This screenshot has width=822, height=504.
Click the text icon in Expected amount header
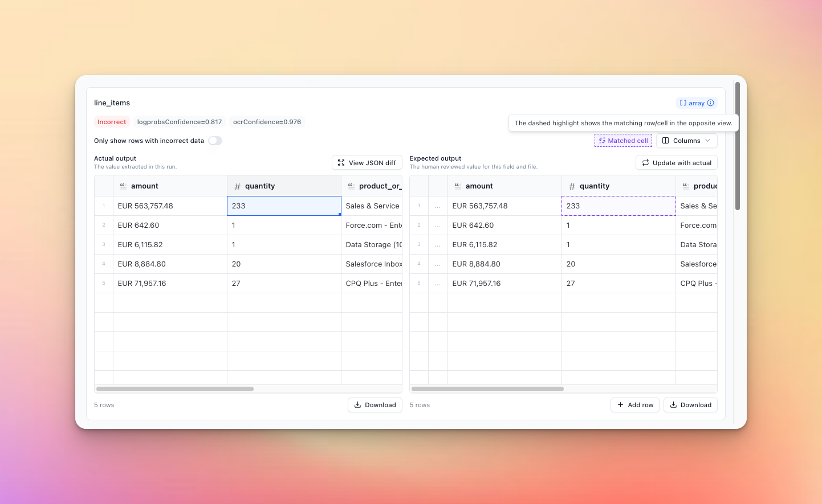coord(458,186)
